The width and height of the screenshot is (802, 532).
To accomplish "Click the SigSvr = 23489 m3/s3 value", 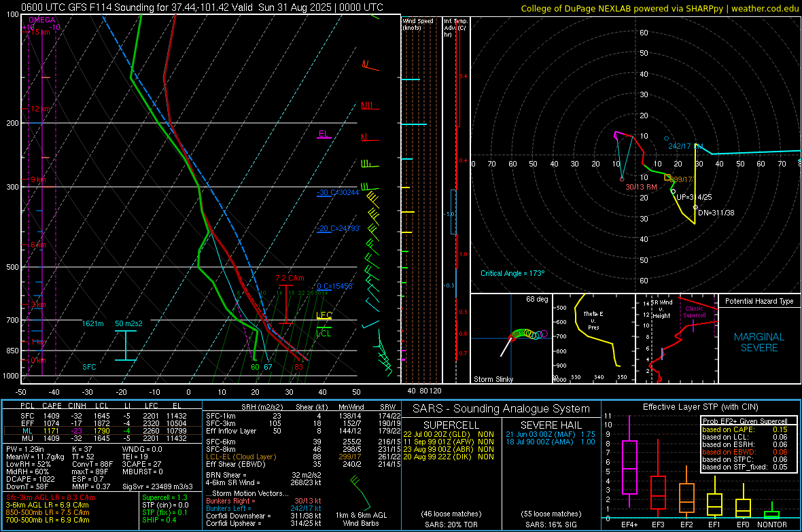I will click(158, 486).
